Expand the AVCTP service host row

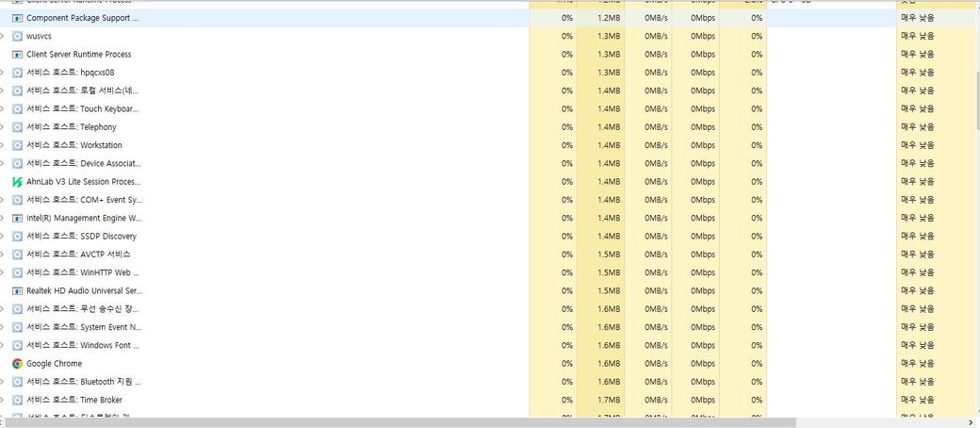coord(3,255)
